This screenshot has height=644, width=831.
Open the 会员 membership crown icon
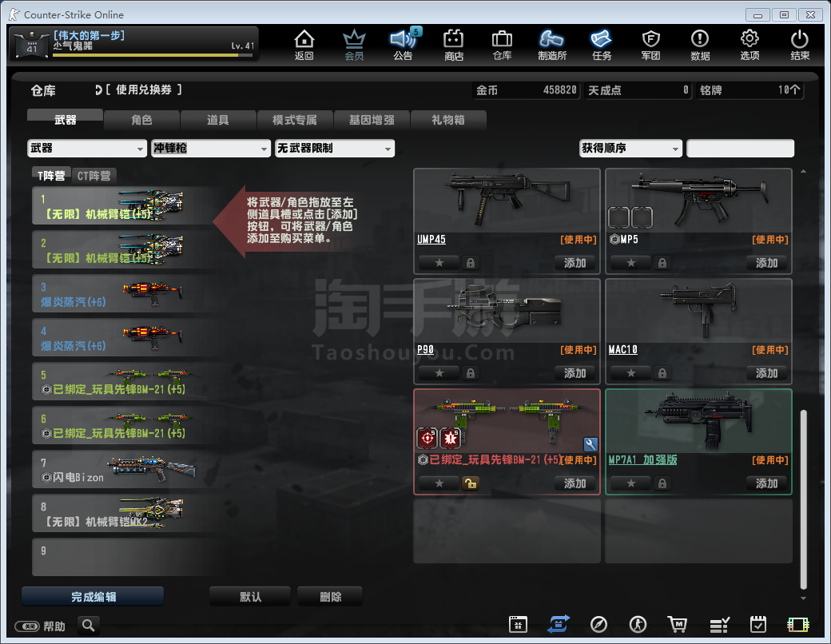[354, 45]
